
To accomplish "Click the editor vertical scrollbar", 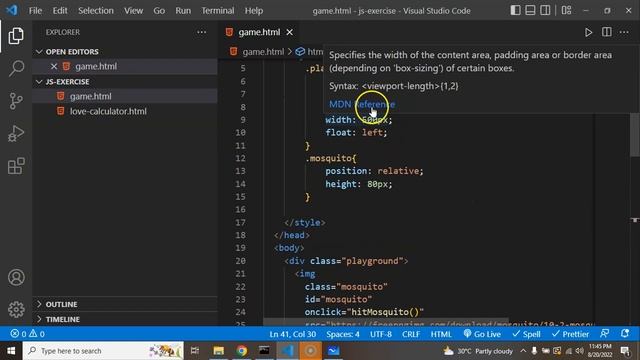I will click(x=635, y=135).
